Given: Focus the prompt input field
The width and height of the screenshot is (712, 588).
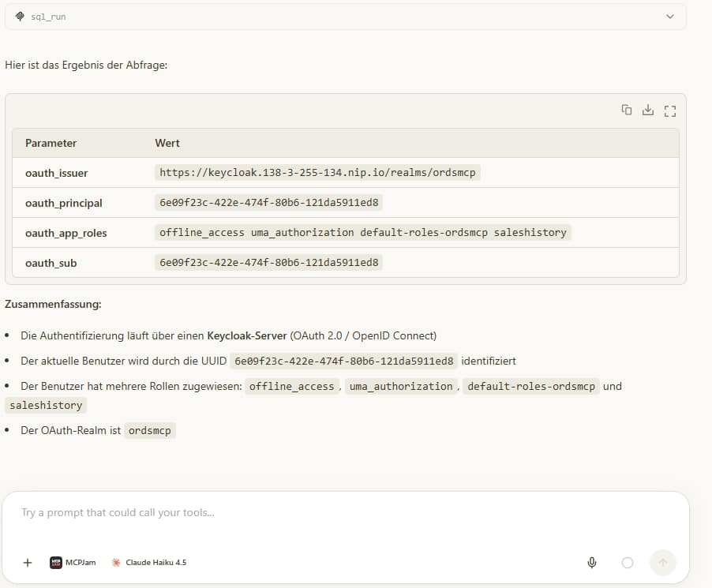Looking at the screenshot, I should coord(345,513).
